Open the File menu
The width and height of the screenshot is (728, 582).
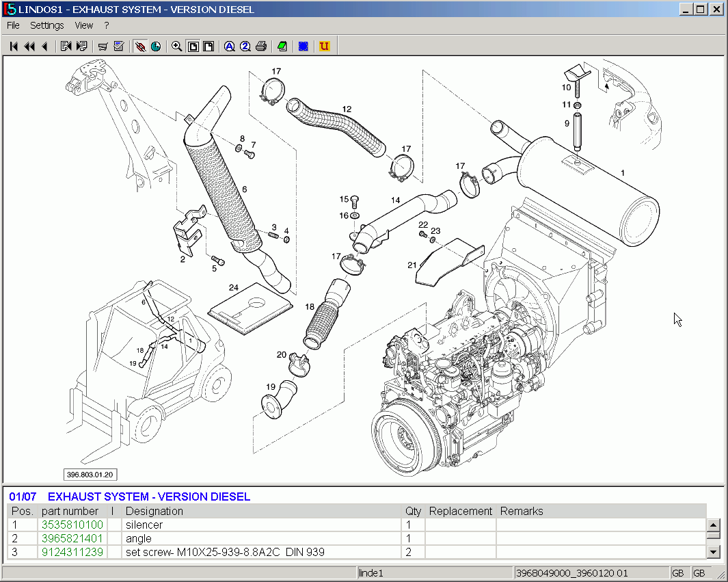(x=12, y=25)
